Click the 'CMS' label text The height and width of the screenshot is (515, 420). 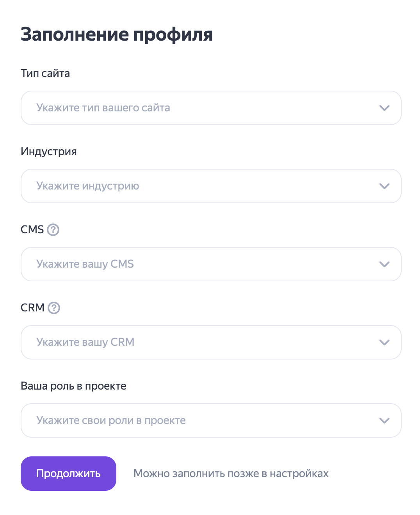pyautogui.click(x=32, y=230)
